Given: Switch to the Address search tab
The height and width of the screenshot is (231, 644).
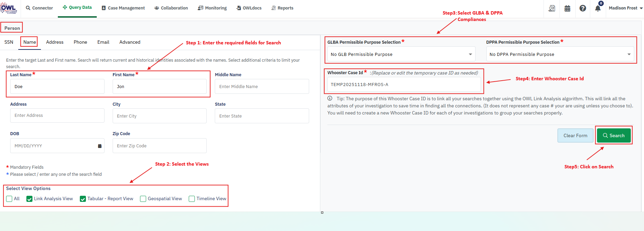Looking at the screenshot, I should [55, 42].
